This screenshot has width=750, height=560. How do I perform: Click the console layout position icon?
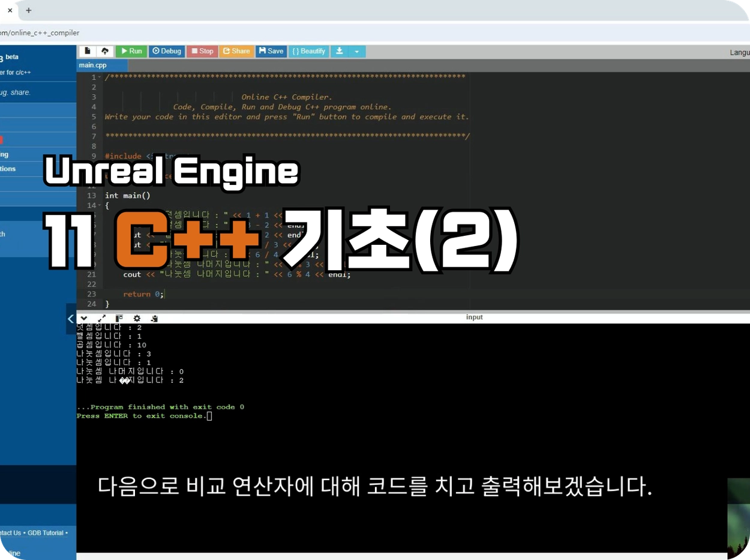tap(119, 318)
